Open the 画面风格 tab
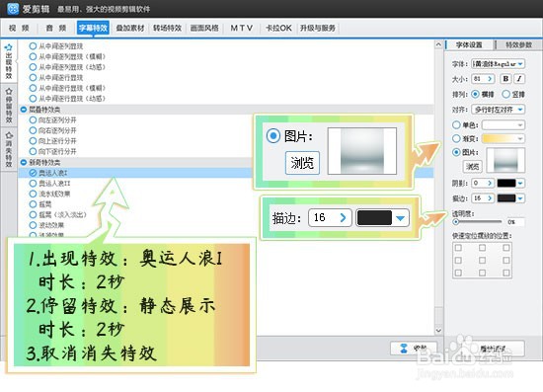This screenshot has width=543, height=392. (204, 28)
